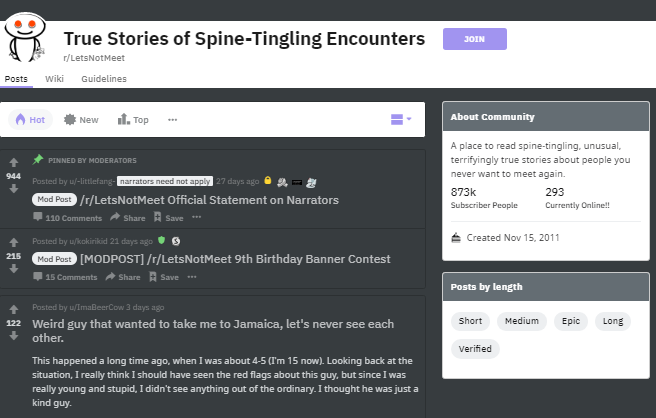Screen dimensions: 656x418
Task: Upvote the Jamaica weird guy post
Action: [x=14, y=309]
